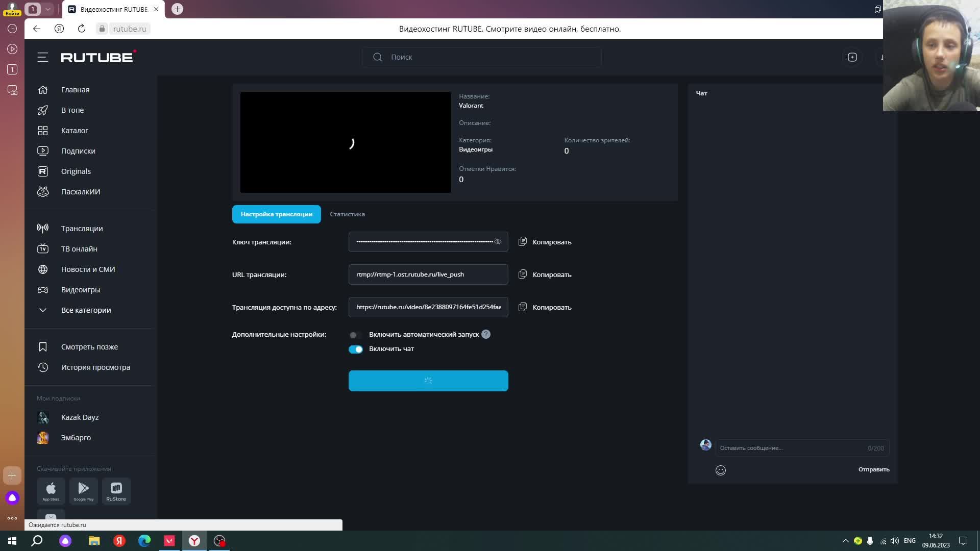Disable the chat toggle

(x=355, y=349)
